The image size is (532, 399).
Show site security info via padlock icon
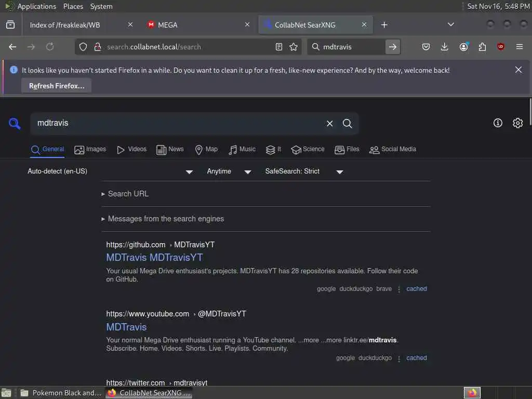click(x=98, y=47)
